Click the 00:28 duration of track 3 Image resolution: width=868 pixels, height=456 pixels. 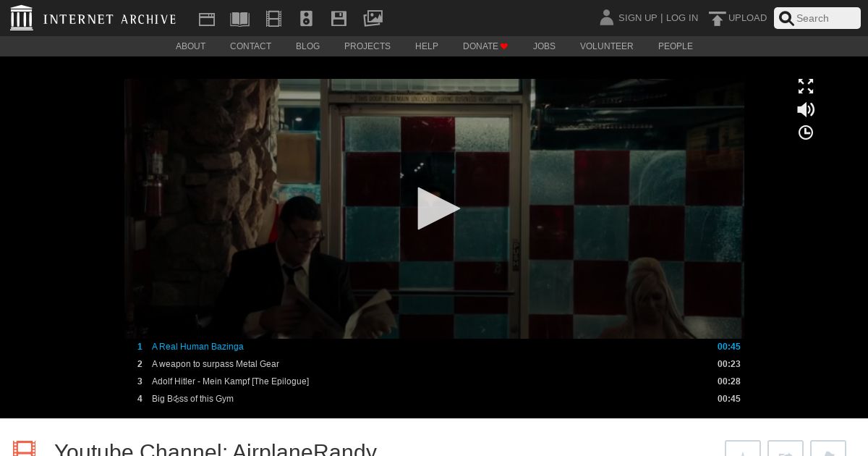pyautogui.click(x=729, y=381)
